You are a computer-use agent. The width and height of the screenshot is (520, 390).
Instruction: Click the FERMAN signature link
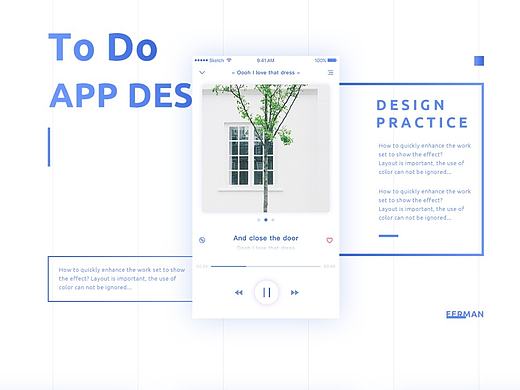click(x=465, y=314)
